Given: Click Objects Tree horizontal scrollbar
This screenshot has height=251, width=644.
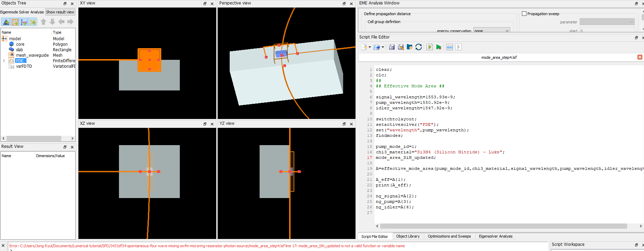Looking at the screenshot, I should click(34, 138).
